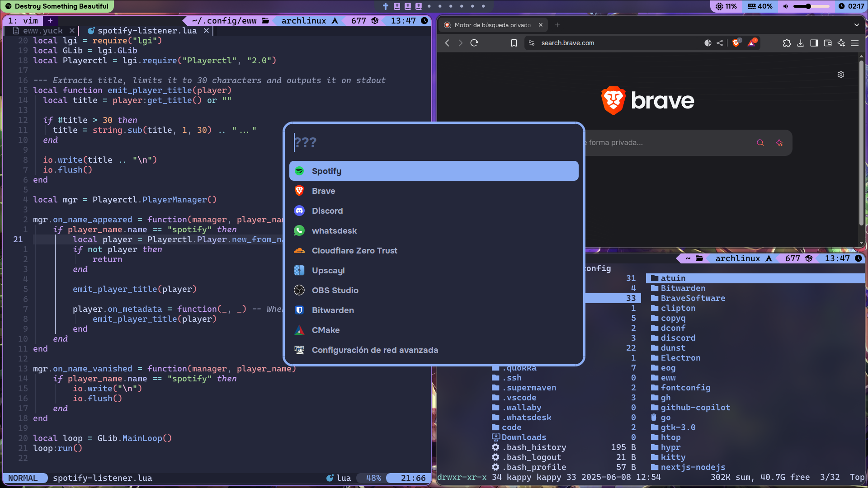Reload the Brave search page
This screenshot has height=488, width=868.
click(x=474, y=43)
